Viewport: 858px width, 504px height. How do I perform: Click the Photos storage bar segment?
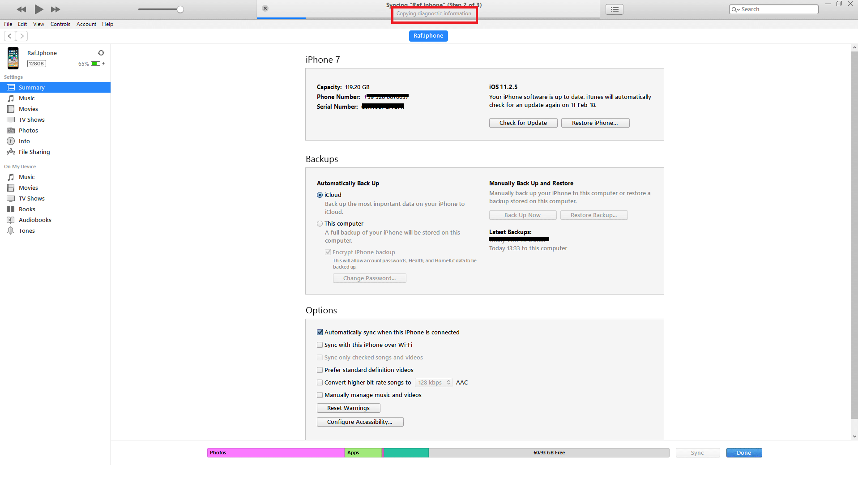276,453
